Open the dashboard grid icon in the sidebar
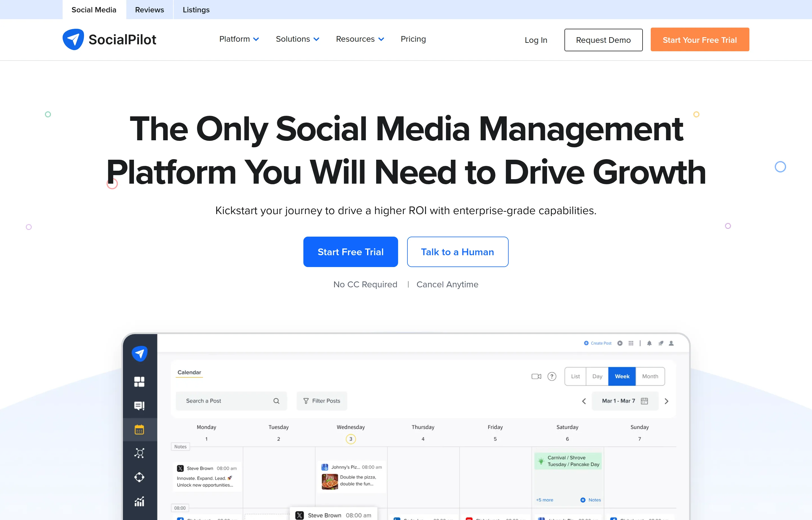This screenshot has width=812, height=520. point(139,382)
